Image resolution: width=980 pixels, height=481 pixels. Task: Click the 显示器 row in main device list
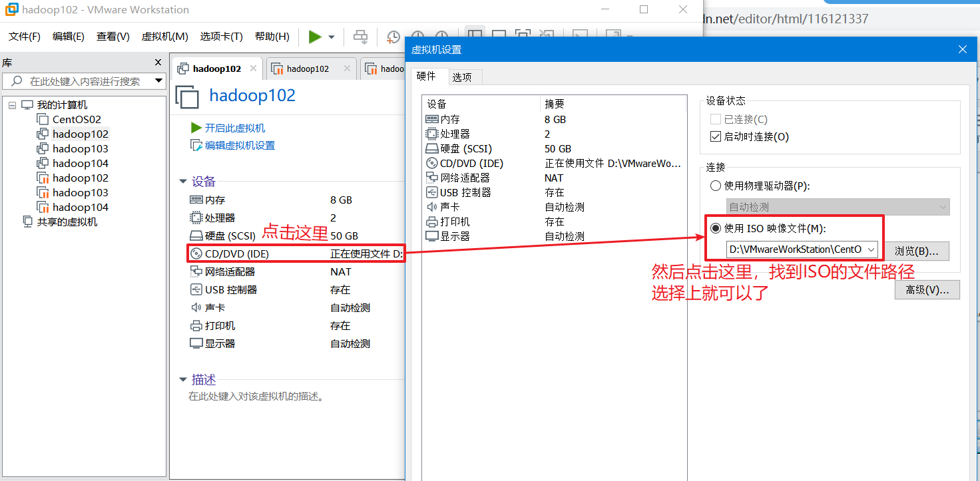[x=296, y=343]
